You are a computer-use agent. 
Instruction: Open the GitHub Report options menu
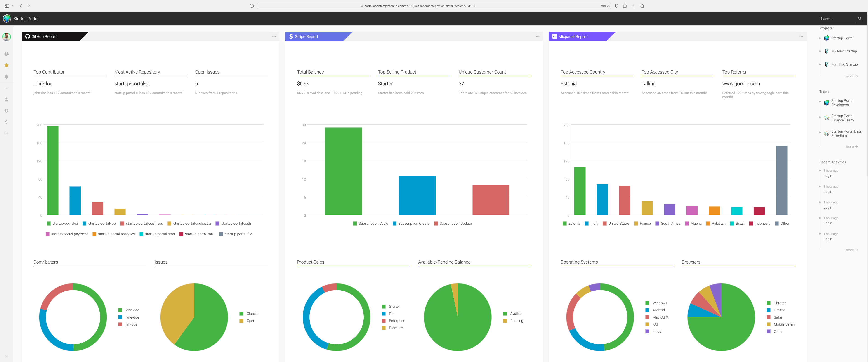(274, 36)
